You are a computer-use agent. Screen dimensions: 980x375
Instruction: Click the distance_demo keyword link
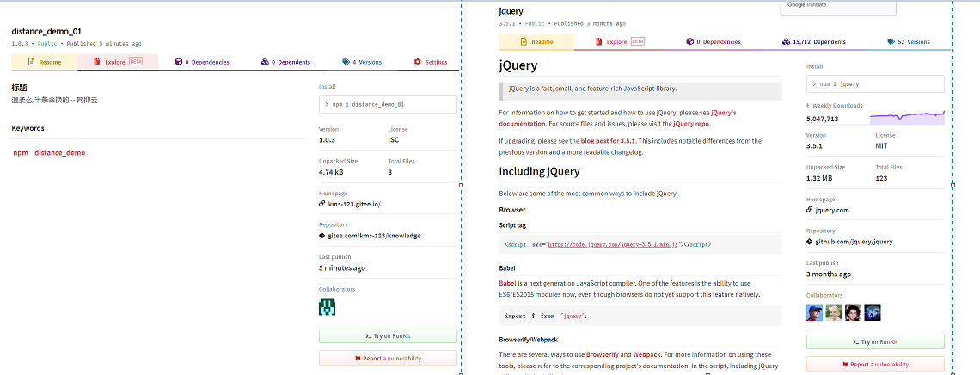[60, 152]
